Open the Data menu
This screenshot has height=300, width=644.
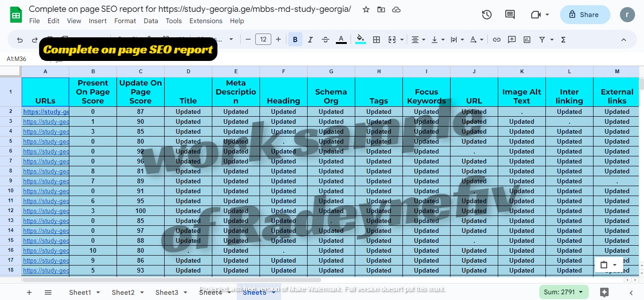point(151,21)
